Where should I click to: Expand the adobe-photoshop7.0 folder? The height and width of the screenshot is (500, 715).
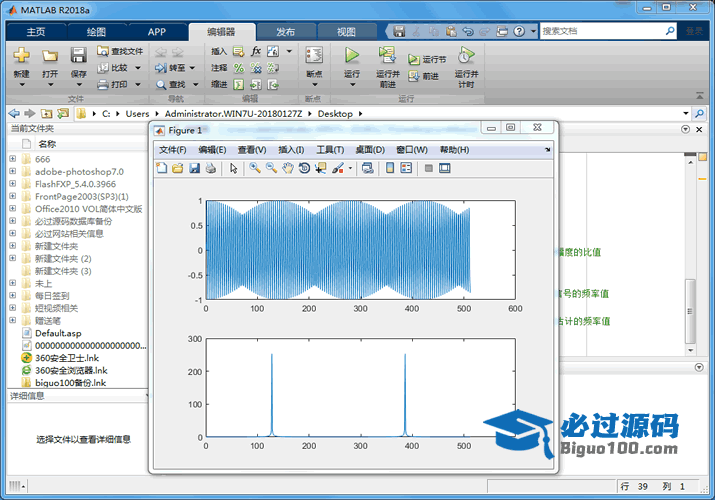point(12,171)
